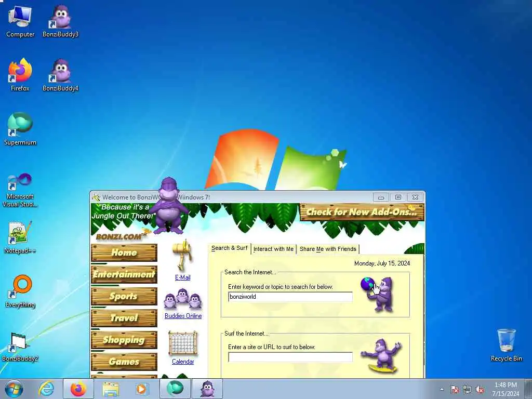Click Check for New Add-Ons banner
Viewport: 532px width, 399px height.
[362, 212]
